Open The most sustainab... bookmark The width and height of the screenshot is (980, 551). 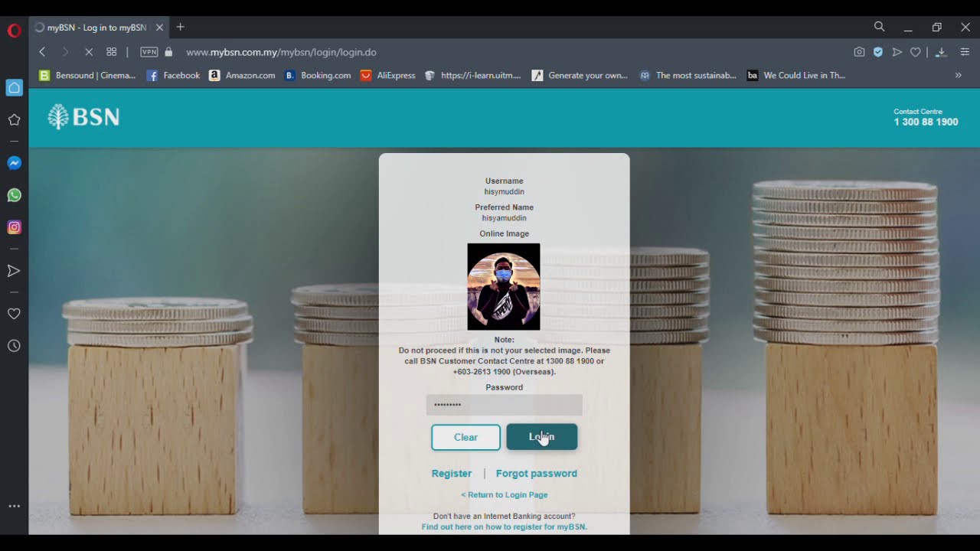click(x=688, y=75)
